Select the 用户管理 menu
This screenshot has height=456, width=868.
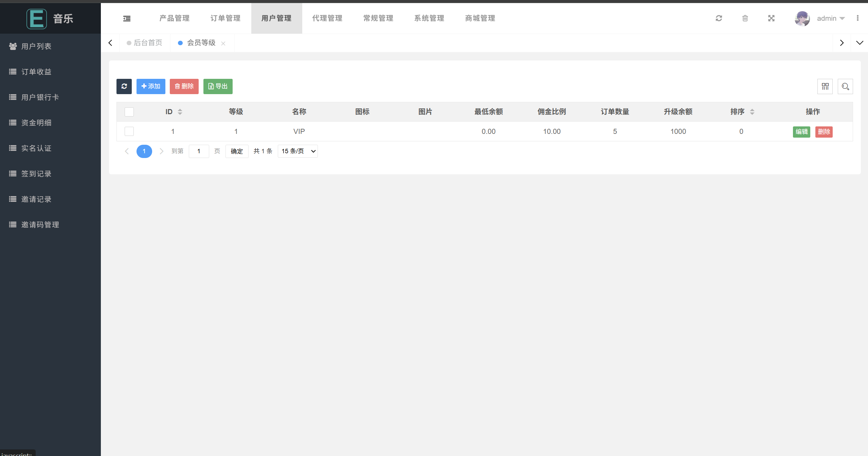tap(276, 18)
